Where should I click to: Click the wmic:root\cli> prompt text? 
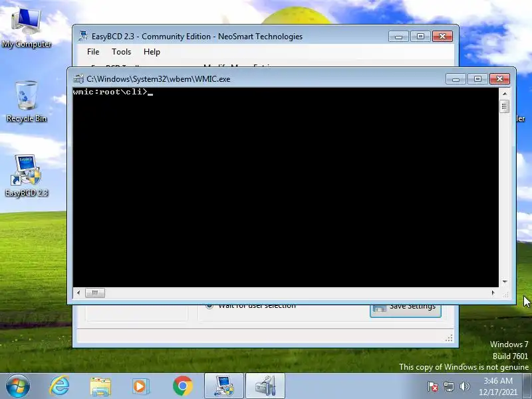pyautogui.click(x=110, y=92)
